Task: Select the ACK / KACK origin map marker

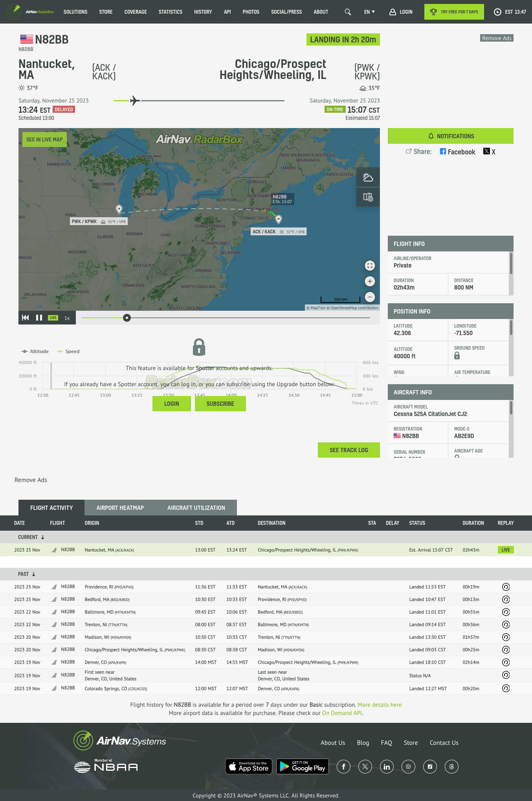Action: [x=279, y=219]
